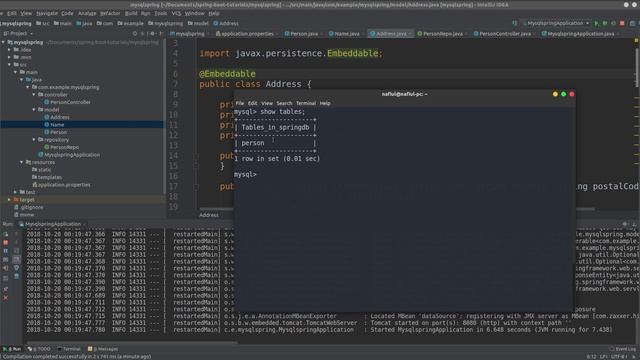Start debugging with the bug icon
The image size is (640, 360).
[x=605, y=24]
